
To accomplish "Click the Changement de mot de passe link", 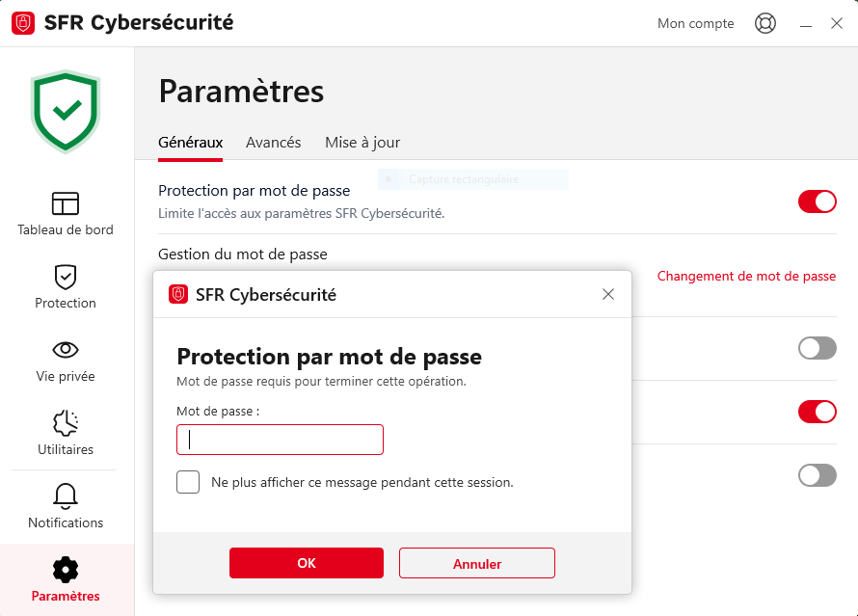I will [746, 276].
